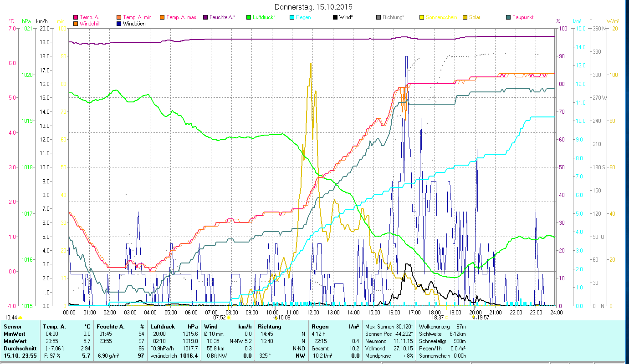Click the Solar legend label
This screenshot has height=364, width=629.
click(x=475, y=17)
